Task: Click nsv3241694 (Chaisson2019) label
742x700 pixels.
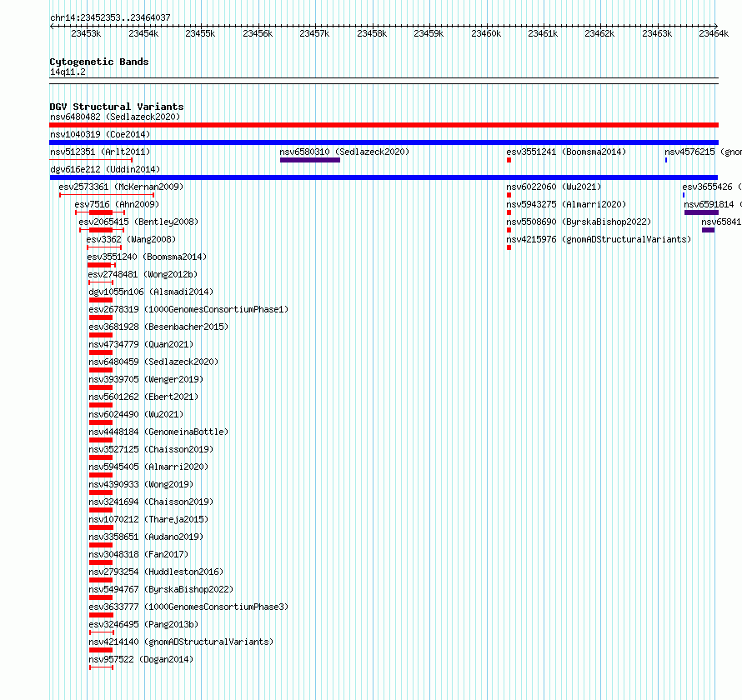Action: (151, 502)
